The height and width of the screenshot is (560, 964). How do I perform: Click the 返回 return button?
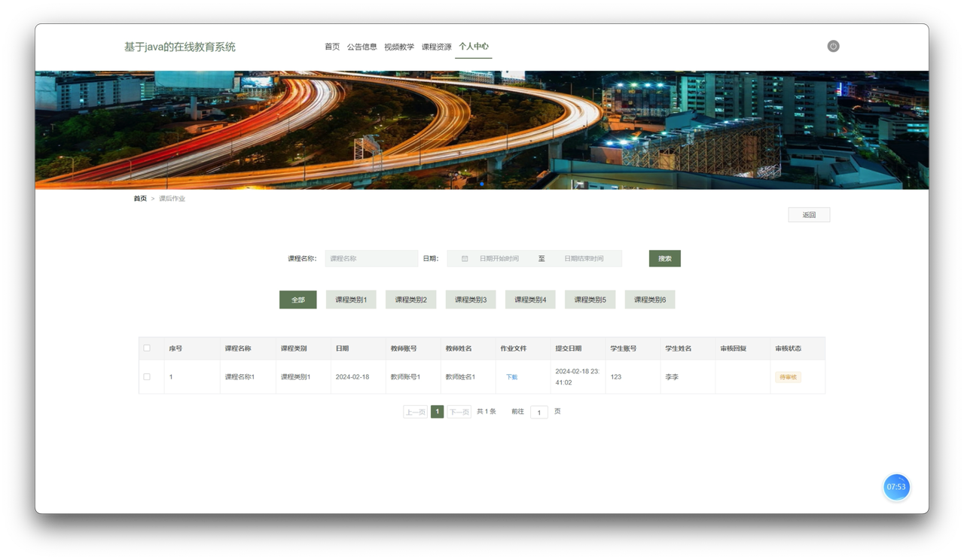coord(808,214)
